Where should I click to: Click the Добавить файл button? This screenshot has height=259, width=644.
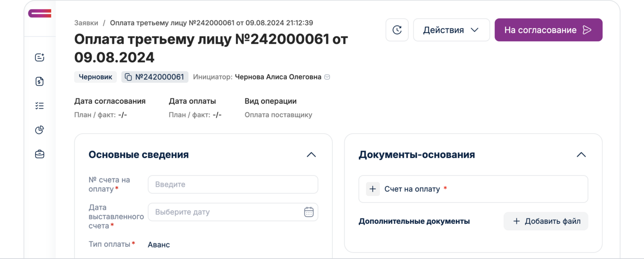click(545, 221)
